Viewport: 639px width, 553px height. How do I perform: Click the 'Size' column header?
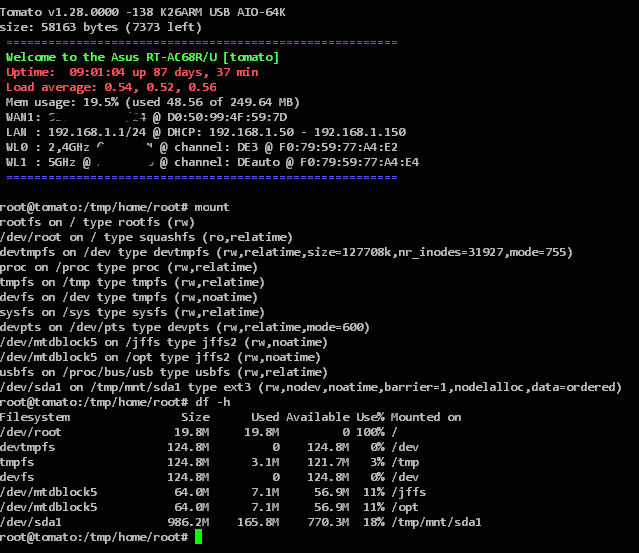[196, 418]
